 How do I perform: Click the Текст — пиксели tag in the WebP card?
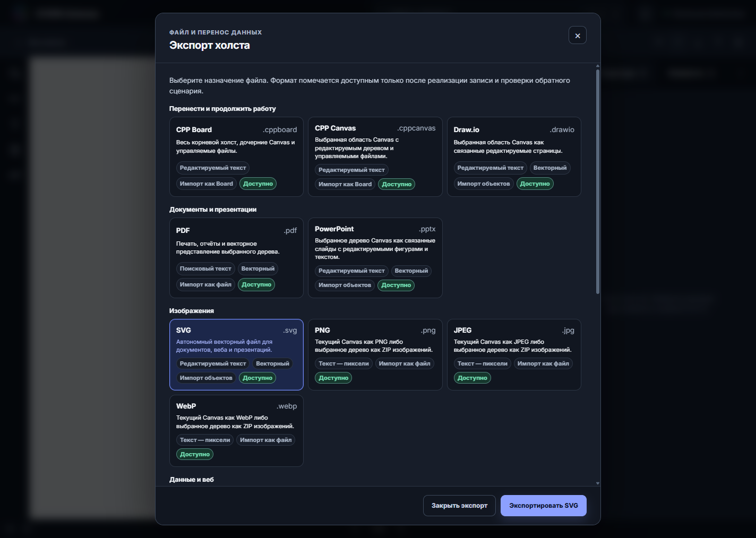point(205,440)
